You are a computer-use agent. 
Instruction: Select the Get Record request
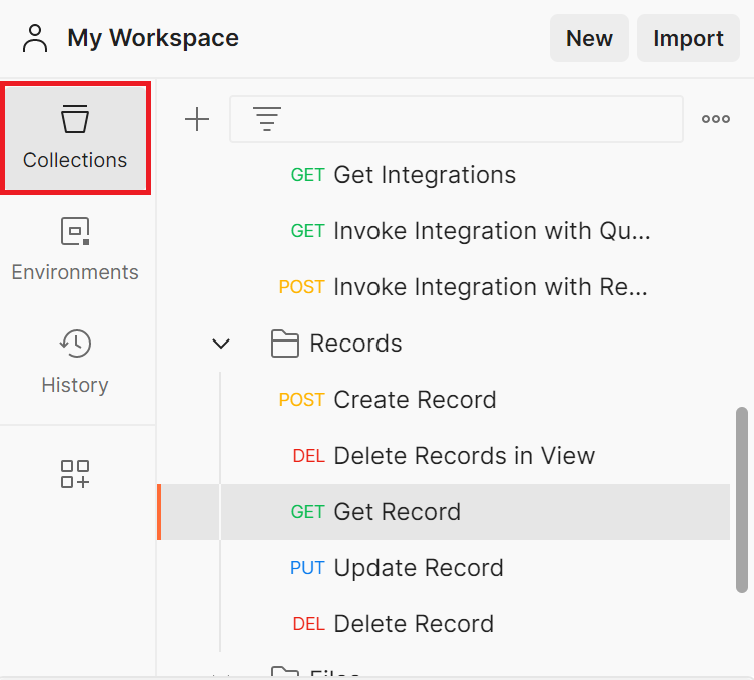pos(444,512)
